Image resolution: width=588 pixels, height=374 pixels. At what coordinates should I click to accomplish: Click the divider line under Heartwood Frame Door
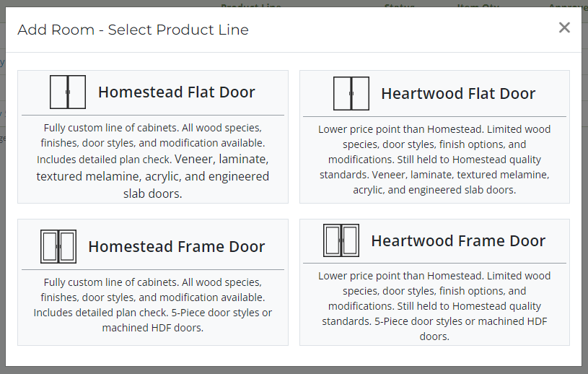point(434,264)
